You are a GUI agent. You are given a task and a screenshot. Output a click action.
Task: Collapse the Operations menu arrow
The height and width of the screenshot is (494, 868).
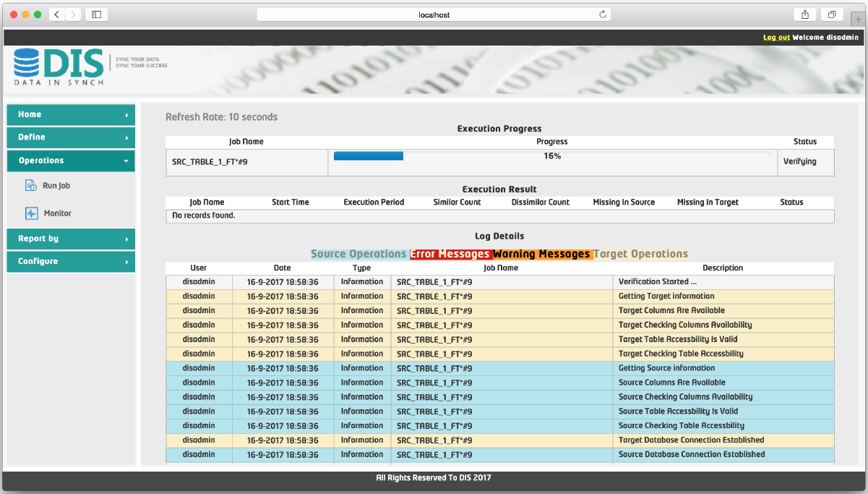[x=126, y=161]
